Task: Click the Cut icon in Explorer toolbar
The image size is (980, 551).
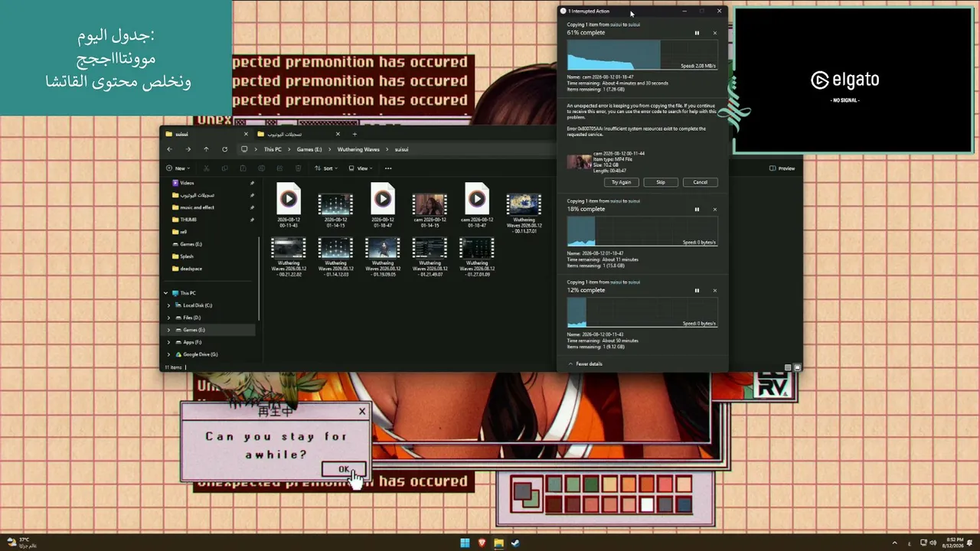Action: coord(206,168)
